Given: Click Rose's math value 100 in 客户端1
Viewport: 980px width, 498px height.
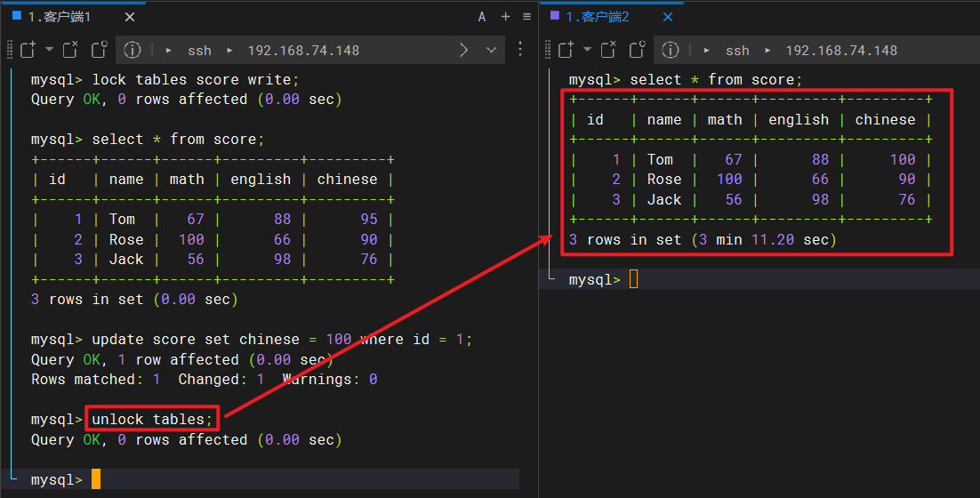Looking at the screenshot, I should point(191,240).
